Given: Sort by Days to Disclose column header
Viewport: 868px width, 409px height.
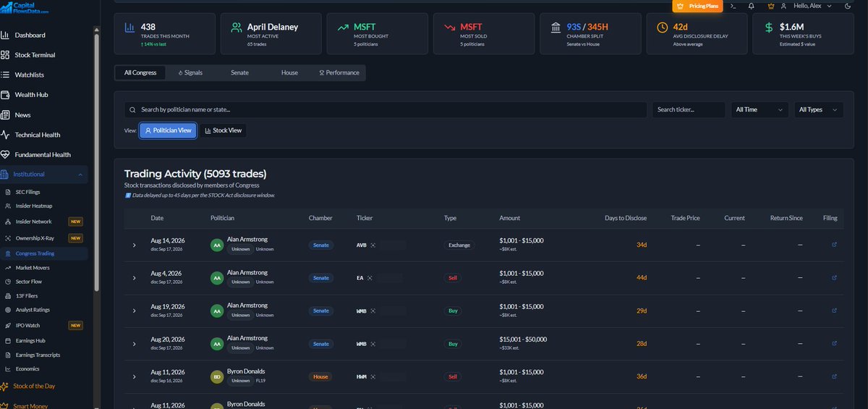Looking at the screenshot, I should point(626,218).
